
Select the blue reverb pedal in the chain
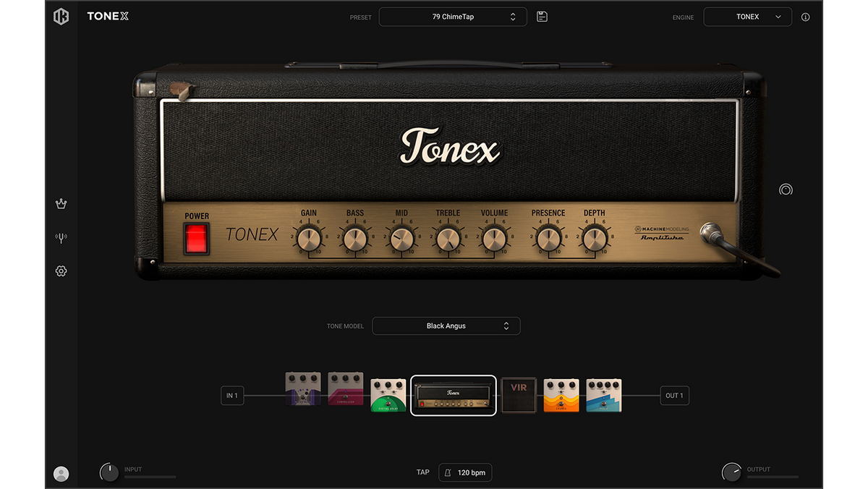[604, 395]
